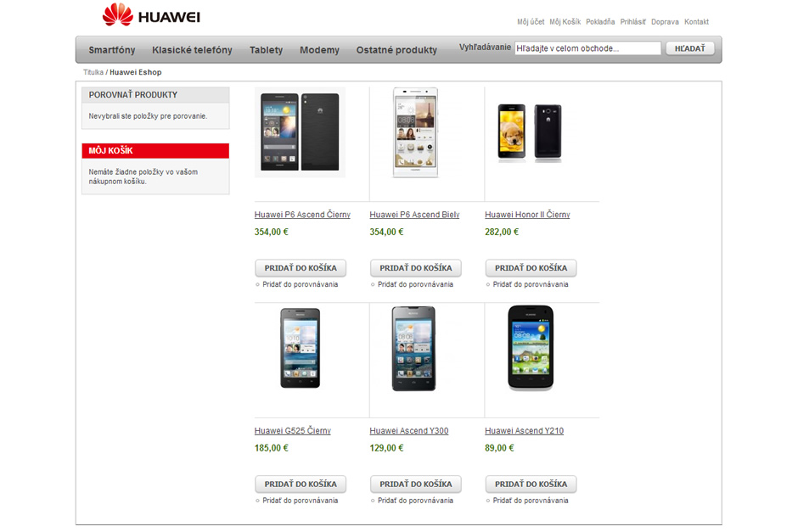Screen dimensions: 798x532
Task: Add Huawei Honor II Čierny to cart
Action: tap(531, 268)
